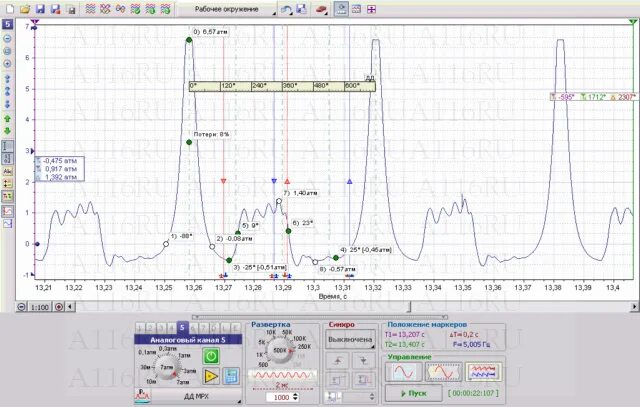The height and width of the screenshot is (407, 640).
Task: Click the 0) 6,57 атм peak marker
Action: (189, 40)
